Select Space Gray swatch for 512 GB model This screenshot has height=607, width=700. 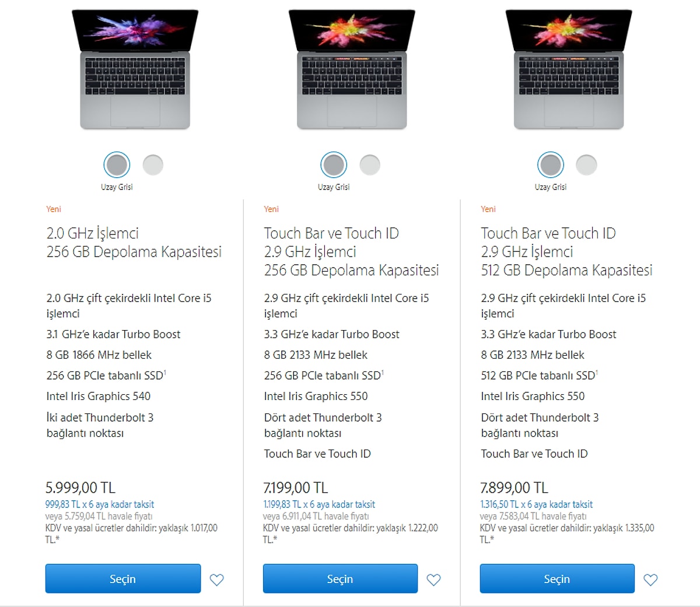point(551,165)
